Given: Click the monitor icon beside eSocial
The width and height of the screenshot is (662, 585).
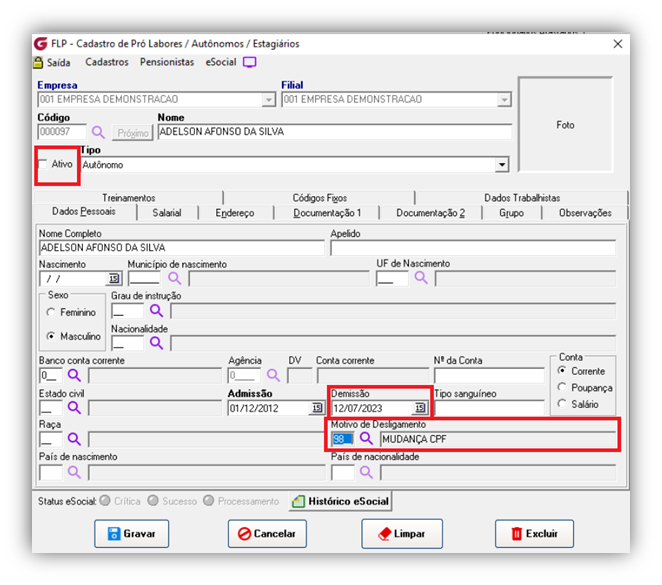Looking at the screenshot, I should point(250,62).
